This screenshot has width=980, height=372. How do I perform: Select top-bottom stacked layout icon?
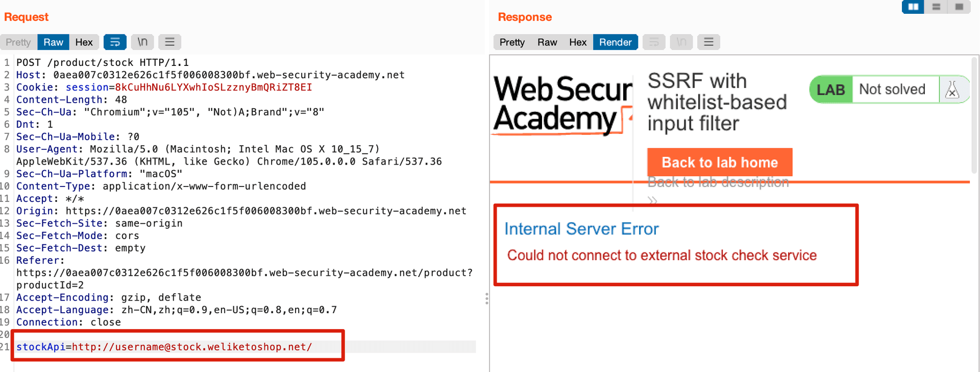pos(936,7)
